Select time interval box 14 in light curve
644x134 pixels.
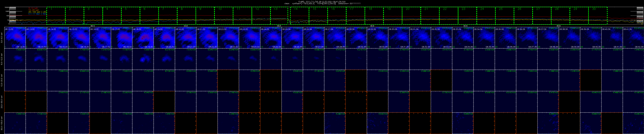tap(300, 16)
